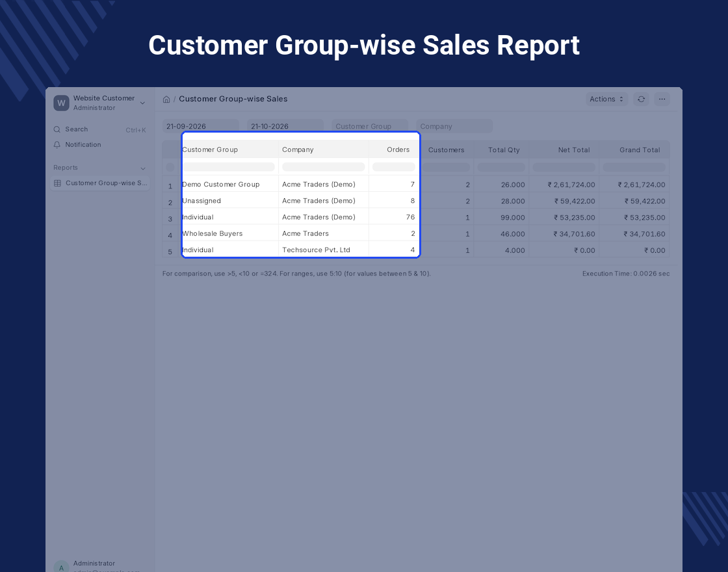Click the Orders column filter box

click(x=394, y=166)
